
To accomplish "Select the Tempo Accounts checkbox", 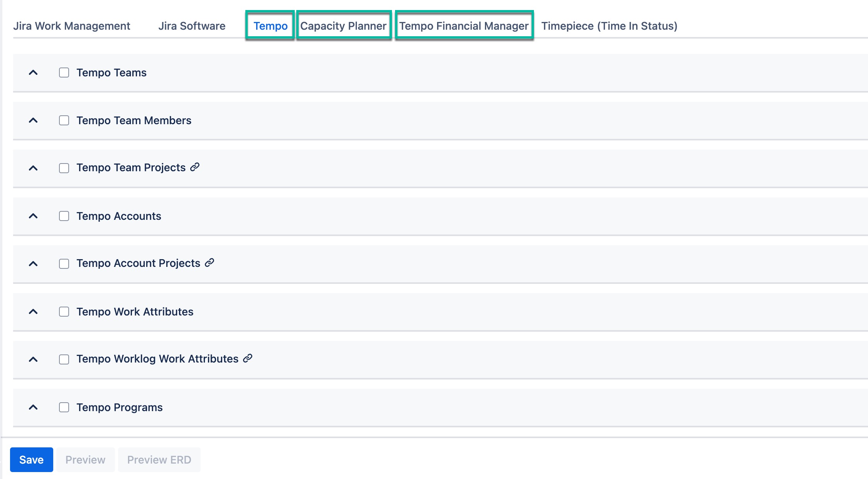I will [x=64, y=216].
